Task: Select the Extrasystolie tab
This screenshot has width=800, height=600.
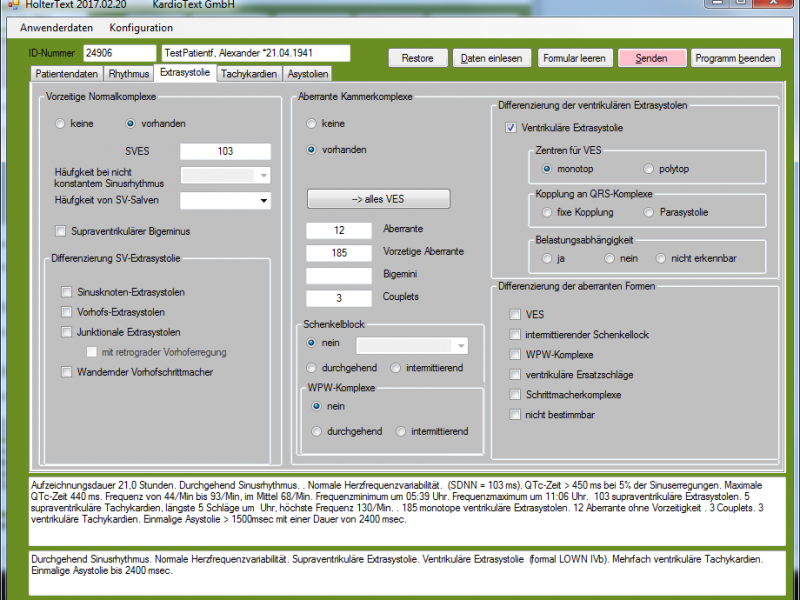Action: pos(185,72)
